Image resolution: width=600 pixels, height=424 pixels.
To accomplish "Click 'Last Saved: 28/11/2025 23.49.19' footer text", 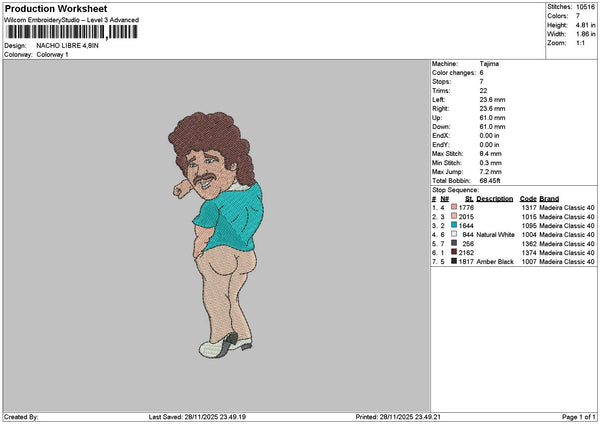I will point(197,417).
